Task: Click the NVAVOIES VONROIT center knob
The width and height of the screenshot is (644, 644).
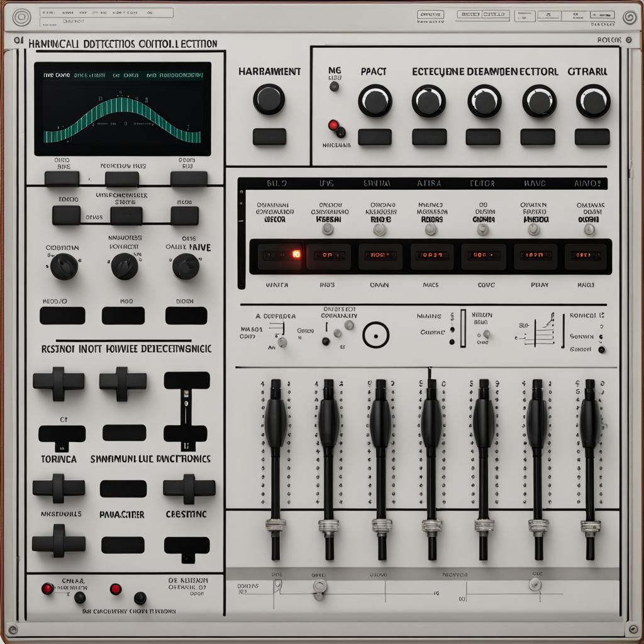Action: click(x=124, y=267)
